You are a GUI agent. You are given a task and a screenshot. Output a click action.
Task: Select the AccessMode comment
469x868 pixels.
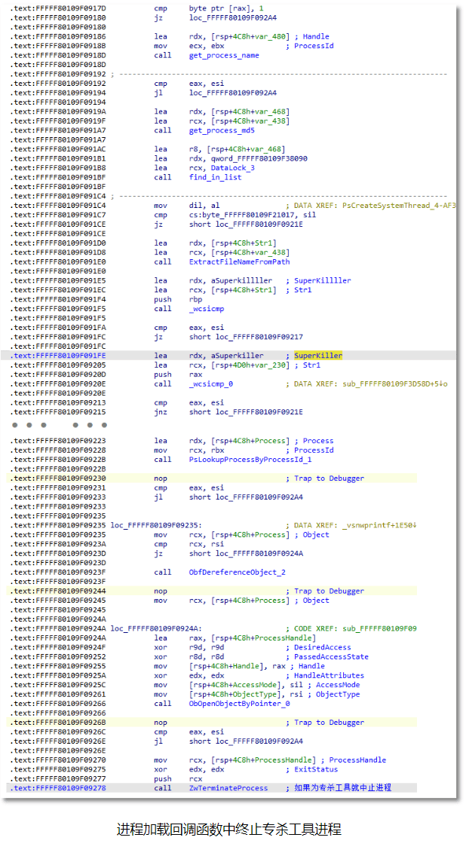click(x=338, y=686)
